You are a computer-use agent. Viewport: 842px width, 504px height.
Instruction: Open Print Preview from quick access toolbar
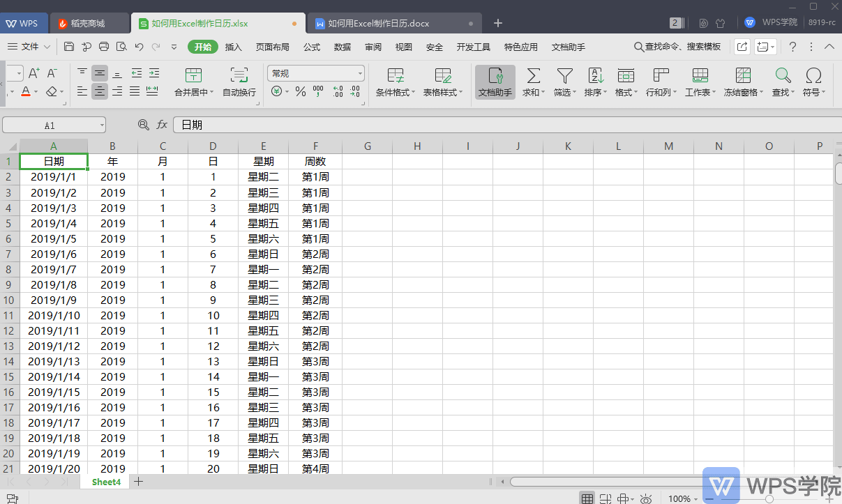121,47
